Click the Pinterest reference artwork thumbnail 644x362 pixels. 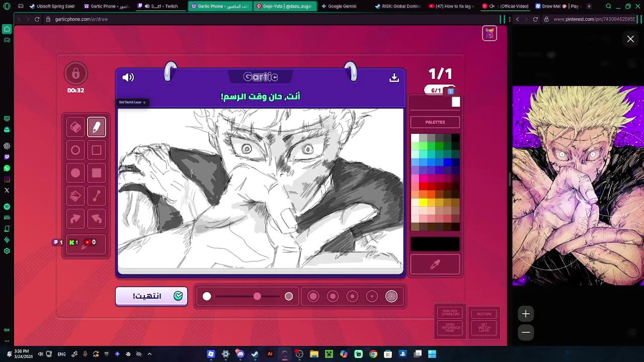click(x=578, y=186)
